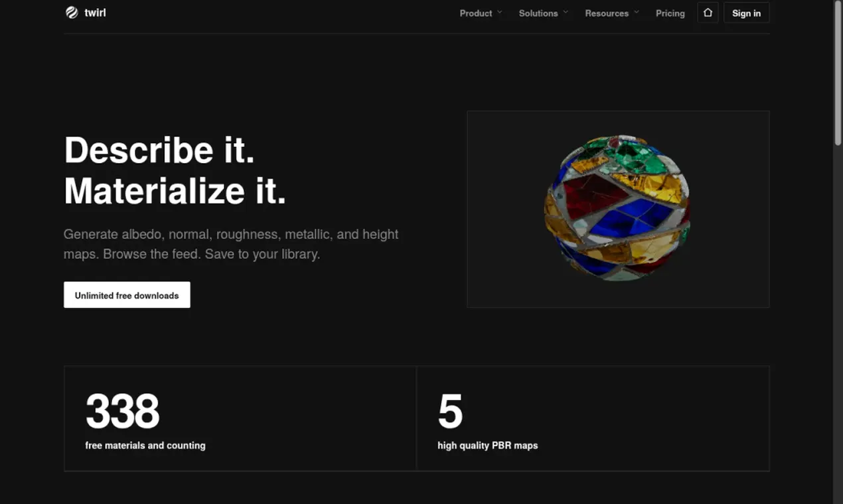843x504 pixels.
Task: Click the twirl wordmark text
Action: pos(95,13)
